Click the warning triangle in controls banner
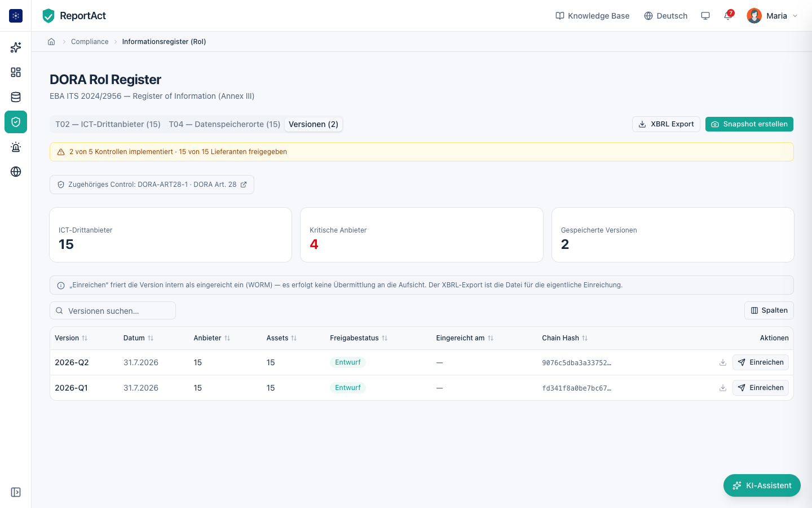The height and width of the screenshot is (508, 812). pos(61,152)
